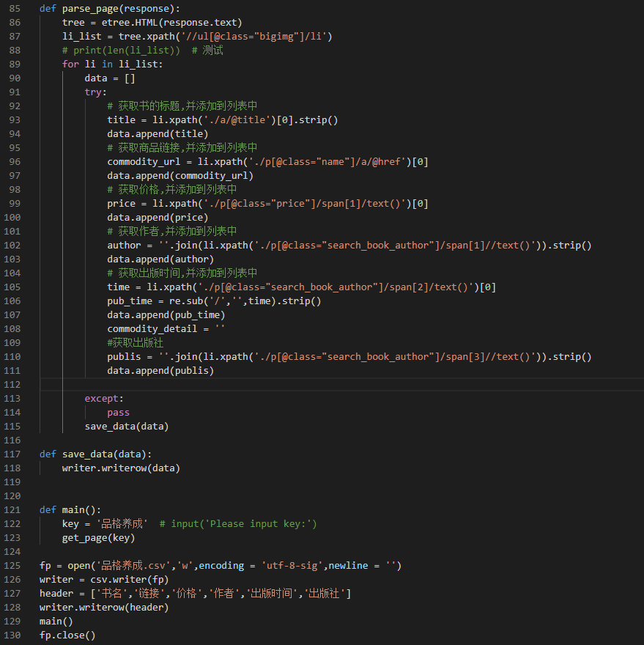Click the '# 获取出版时间' comment
The width and height of the screenshot is (644, 645).
click(182, 273)
